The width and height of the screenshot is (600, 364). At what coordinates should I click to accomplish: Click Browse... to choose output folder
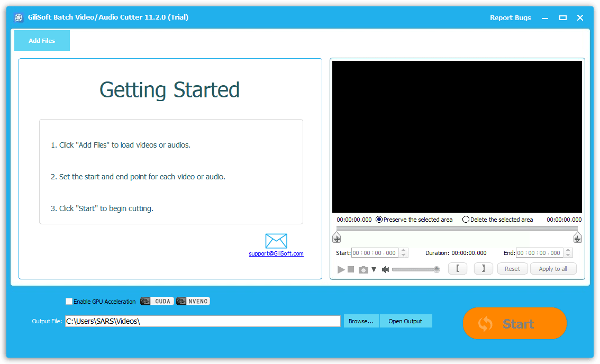click(x=361, y=321)
